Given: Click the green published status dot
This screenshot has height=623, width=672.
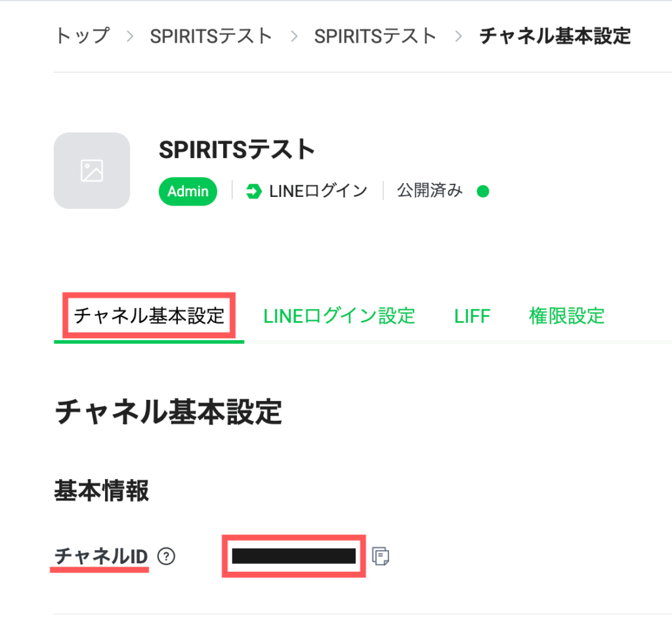Looking at the screenshot, I should [x=483, y=192].
